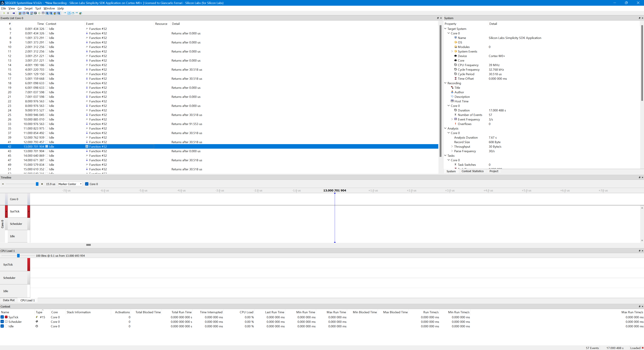
Task: Click the binoculars find toolbar icon
Action: tap(32, 13)
